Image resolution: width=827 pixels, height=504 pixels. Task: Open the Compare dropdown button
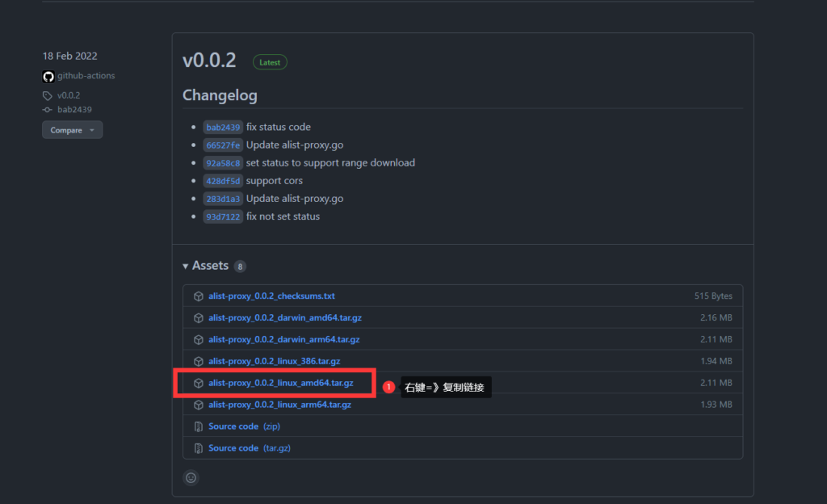pos(72,130)
